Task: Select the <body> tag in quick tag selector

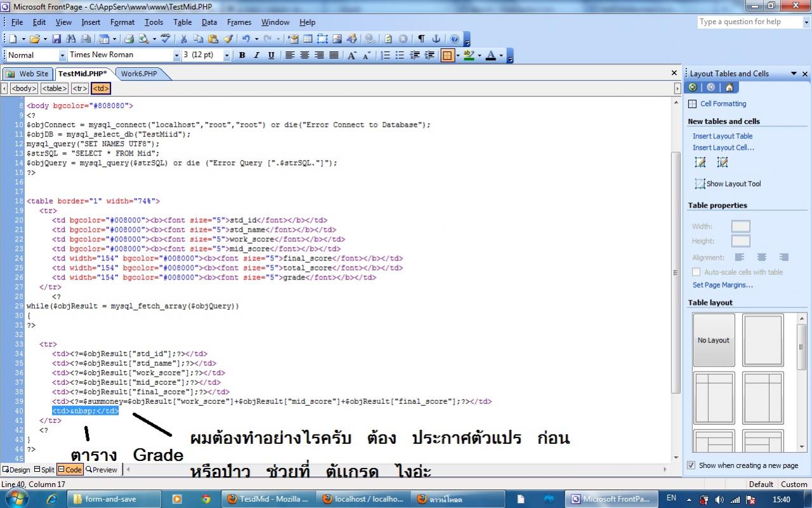Action: 24,89
